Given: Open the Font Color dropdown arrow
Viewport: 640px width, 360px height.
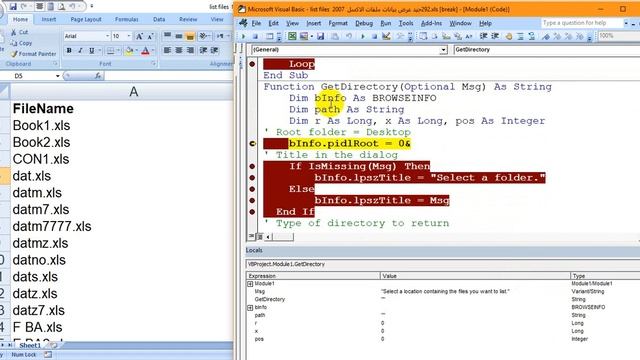Looking at the screenshot, I should coord(153,50).
